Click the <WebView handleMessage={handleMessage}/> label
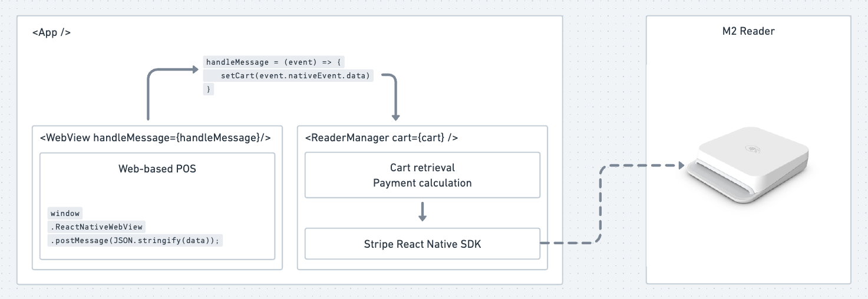 coord(156,138)
